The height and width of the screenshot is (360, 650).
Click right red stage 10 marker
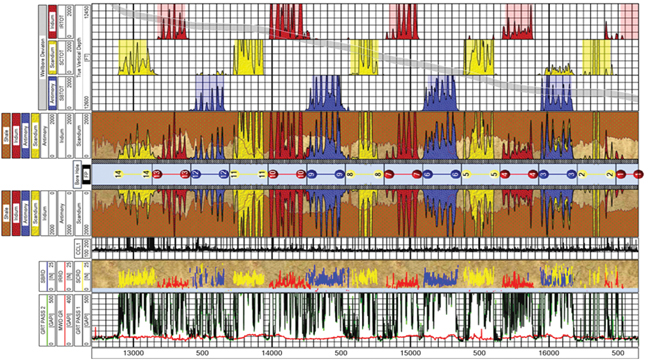pos(301,175)
